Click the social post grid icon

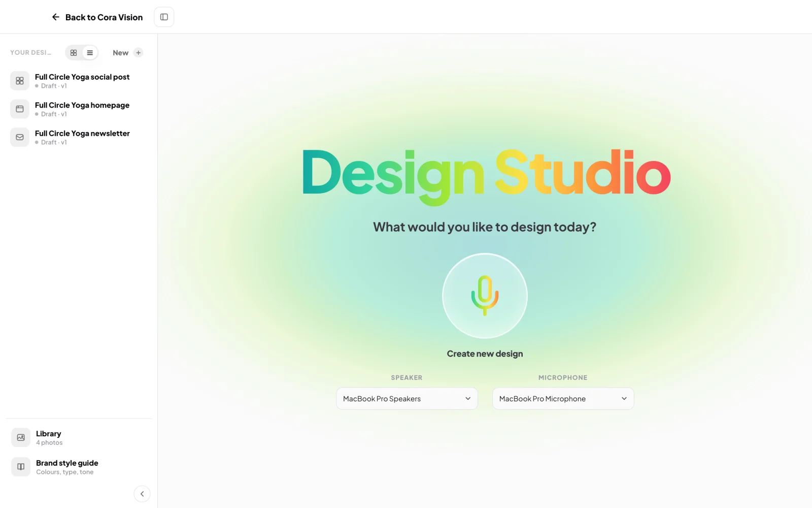(x=20, y=81)
